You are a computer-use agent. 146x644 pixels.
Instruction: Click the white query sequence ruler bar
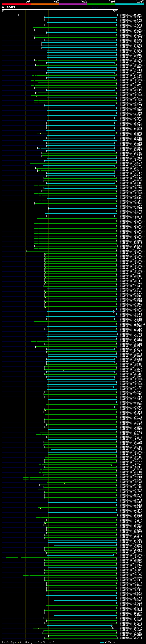click(x=60, y=10)
